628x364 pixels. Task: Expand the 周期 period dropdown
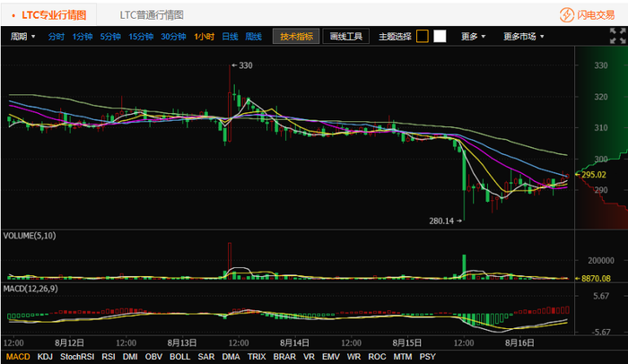click(x=22, y=37)
